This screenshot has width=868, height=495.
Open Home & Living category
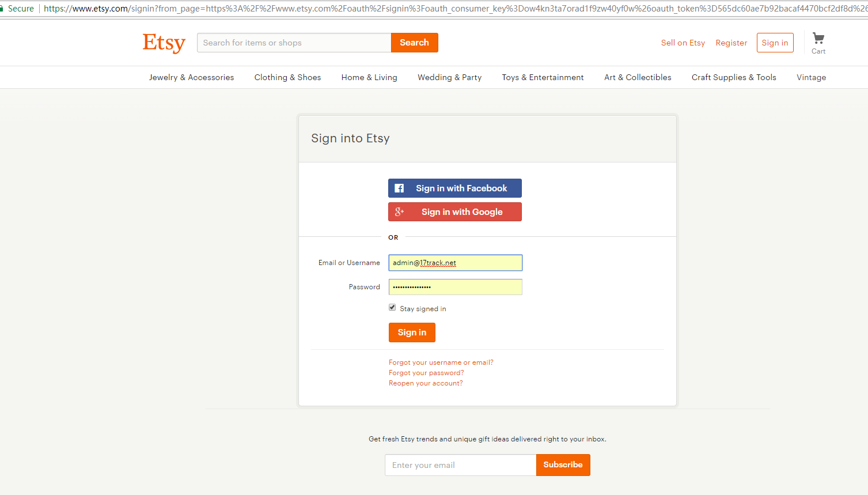point(369,77)
